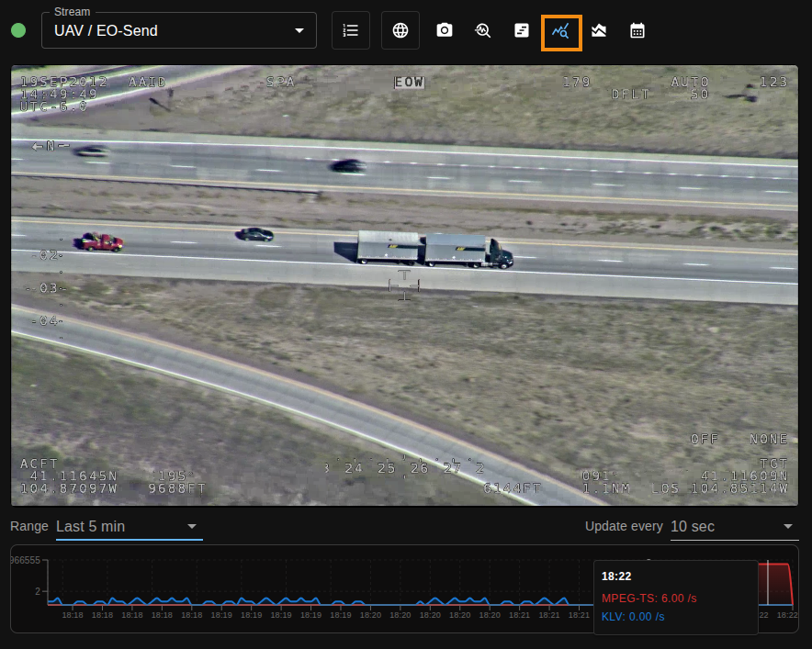
Task: Expand the Stream dropdown arrow
Action: 299,30
